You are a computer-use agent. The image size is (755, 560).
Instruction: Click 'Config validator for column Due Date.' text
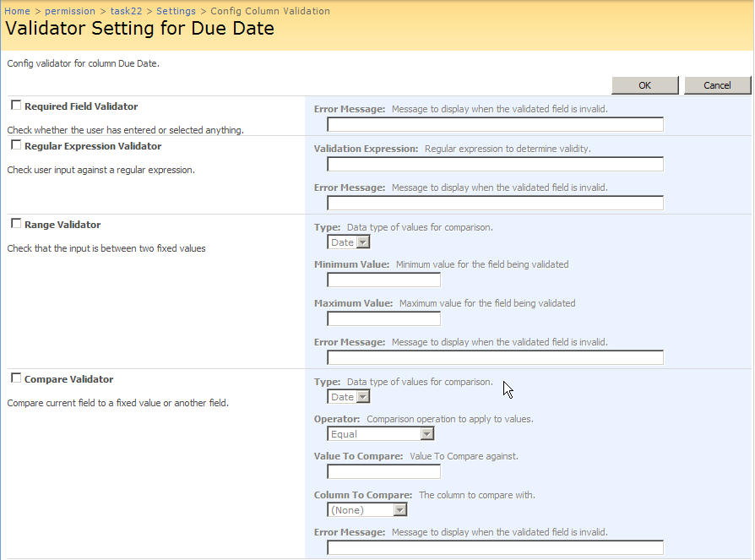[84, 63]
